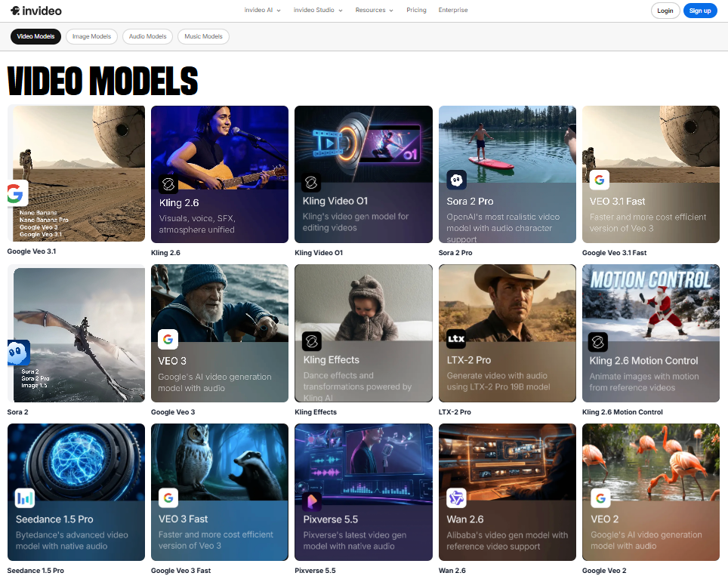Click the Sora 2 dragon thumbnail
The image size is (728, 576).
(79, 334)
